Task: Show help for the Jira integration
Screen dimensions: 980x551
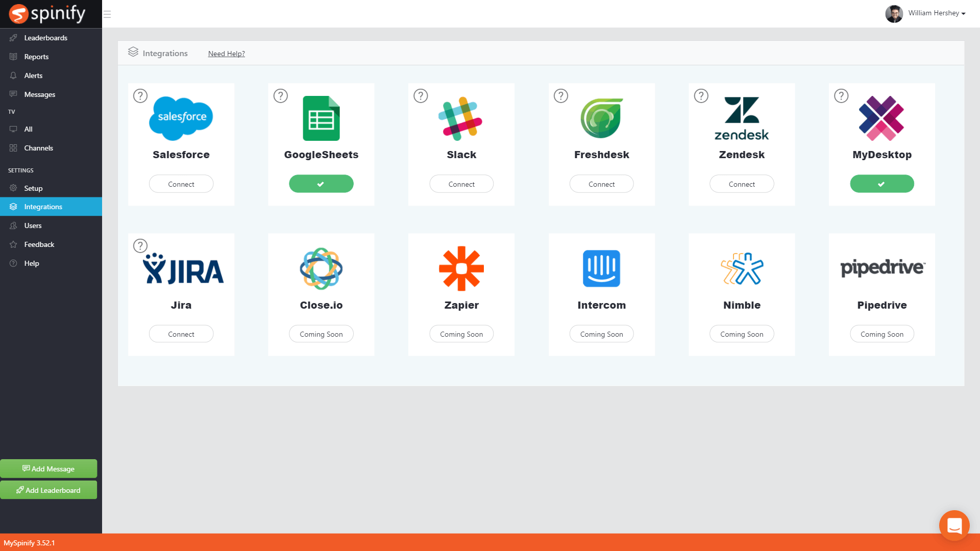Action: (x=140, y=246)
